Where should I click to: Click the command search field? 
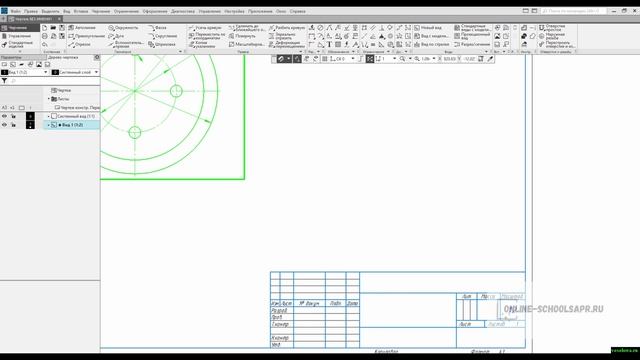[573, 11]
